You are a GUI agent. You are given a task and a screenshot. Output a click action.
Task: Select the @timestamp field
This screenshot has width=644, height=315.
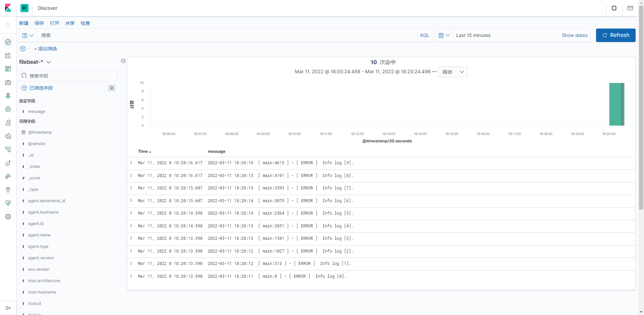pyautogui.click(x=40, y=132)
